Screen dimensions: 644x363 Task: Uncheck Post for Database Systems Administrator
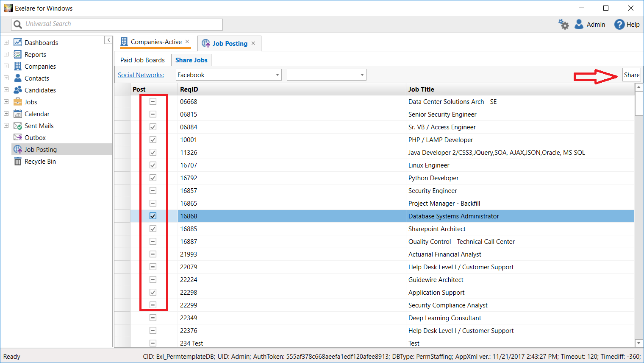[x=153, y=216]
